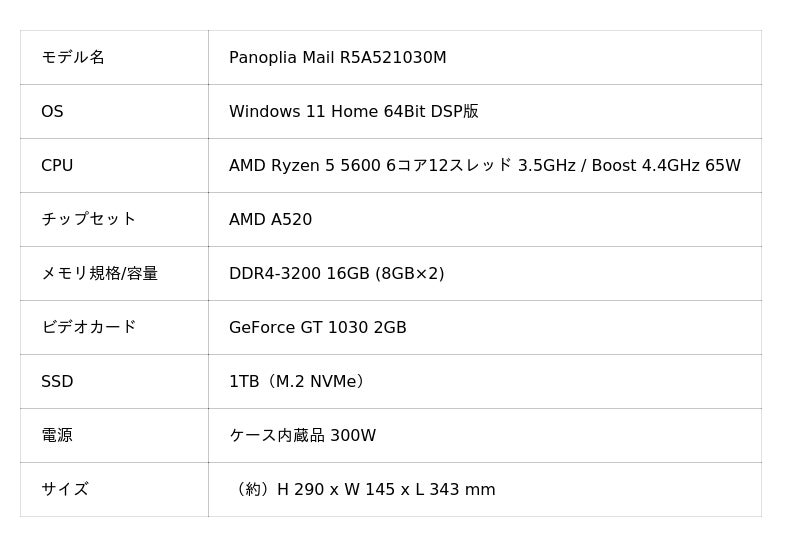
Task: Click the チップセット label
Action: pos(88,220)
